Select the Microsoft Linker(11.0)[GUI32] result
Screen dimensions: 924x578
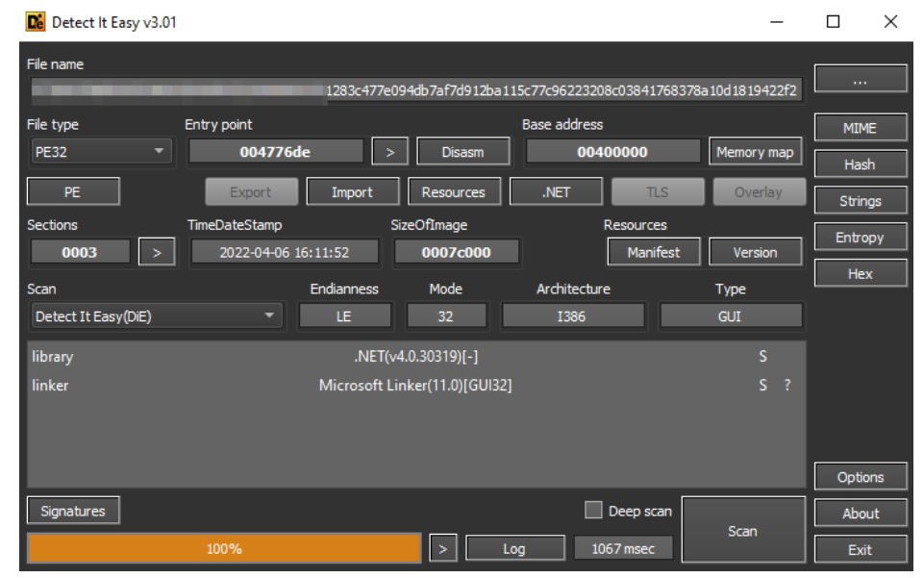[415, 386]
